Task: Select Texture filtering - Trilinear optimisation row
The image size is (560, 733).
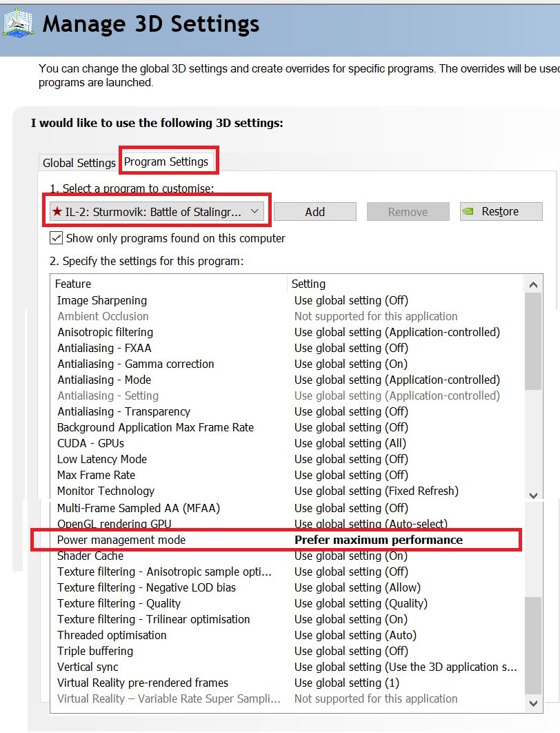Action: point(287,619)
